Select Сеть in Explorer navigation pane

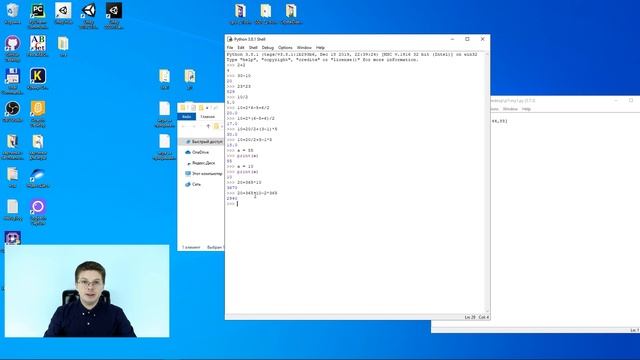[x=196, y=184]
